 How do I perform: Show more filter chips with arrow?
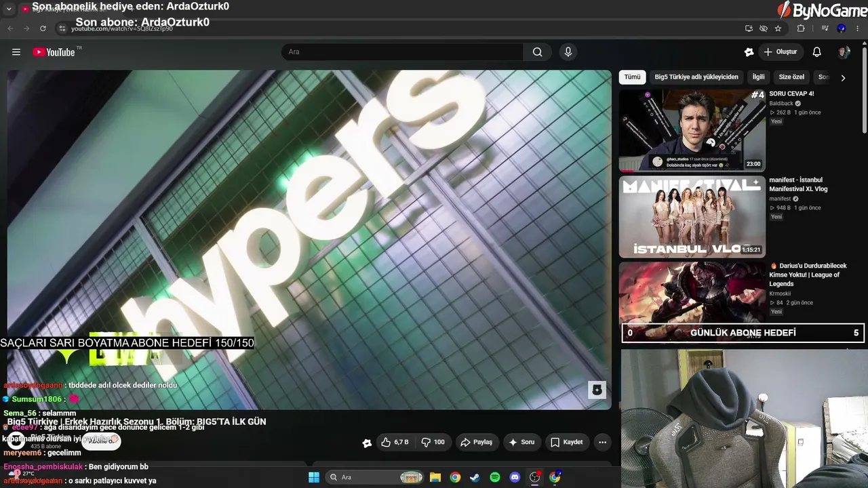pyautogui.click(x=843, y=78)
